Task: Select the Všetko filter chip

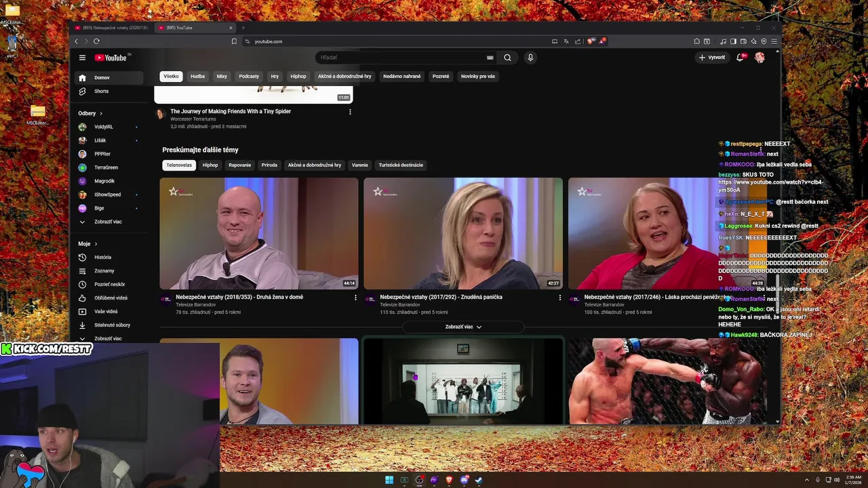Action: coord(171,76)
